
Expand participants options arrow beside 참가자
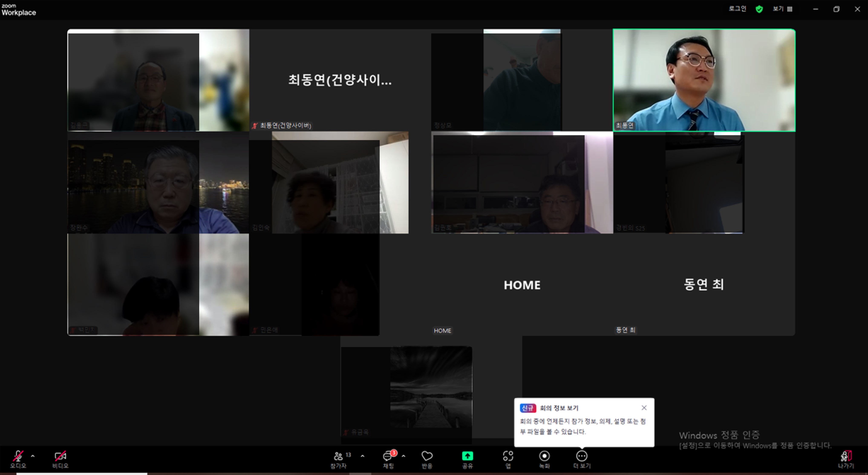363,456
